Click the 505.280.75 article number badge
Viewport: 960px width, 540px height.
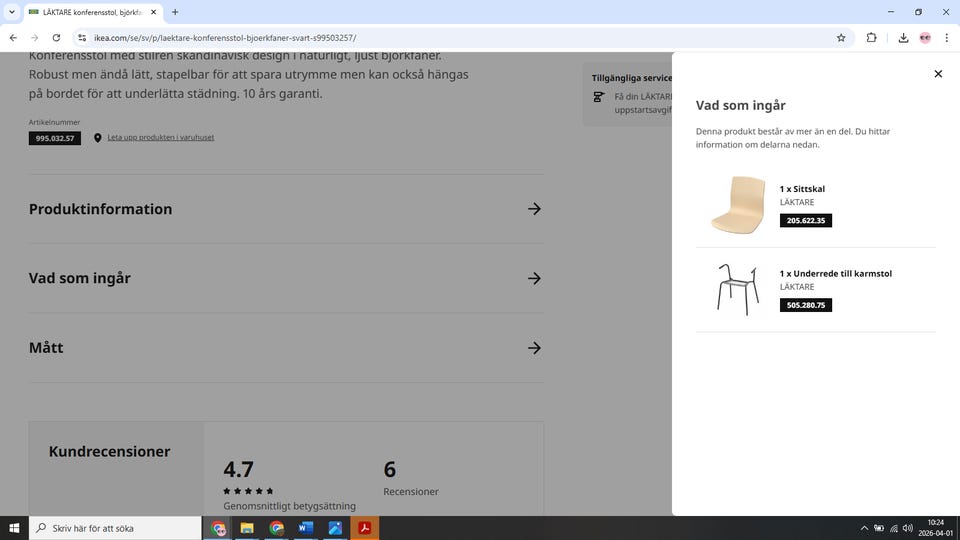click(x=806, y=305)
